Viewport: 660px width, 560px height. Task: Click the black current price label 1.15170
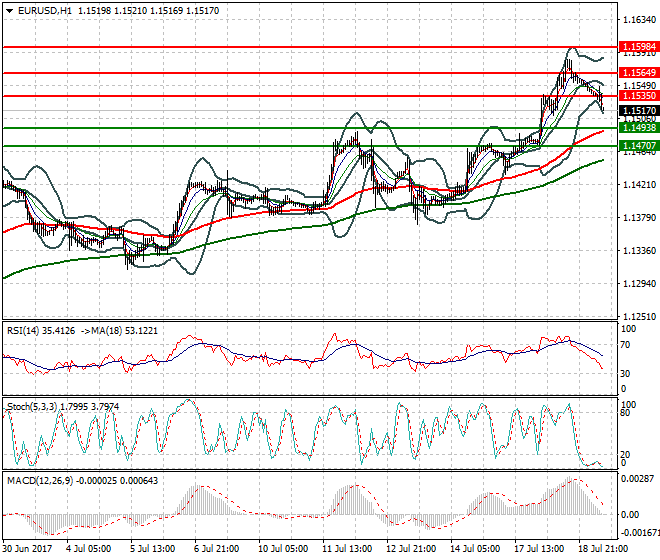pos(639,111)
